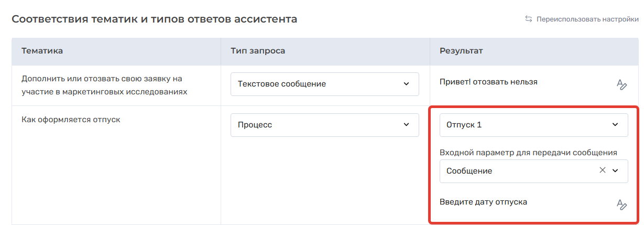This screenshot has width=644, height=225.
Task: Click chevron arrow of 'Текстовое сообщение' dropdown
Action: pos(406,84)
